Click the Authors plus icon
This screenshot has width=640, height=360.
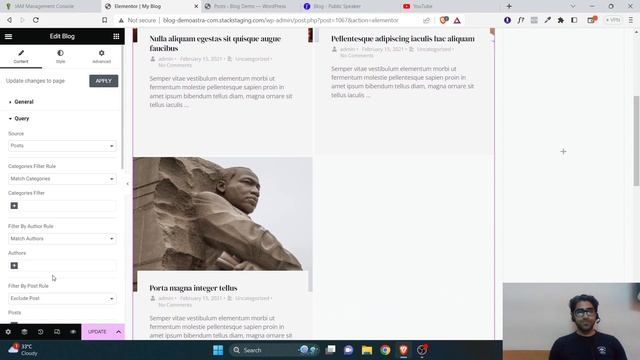pyautogui.click(x=14, y=266)
